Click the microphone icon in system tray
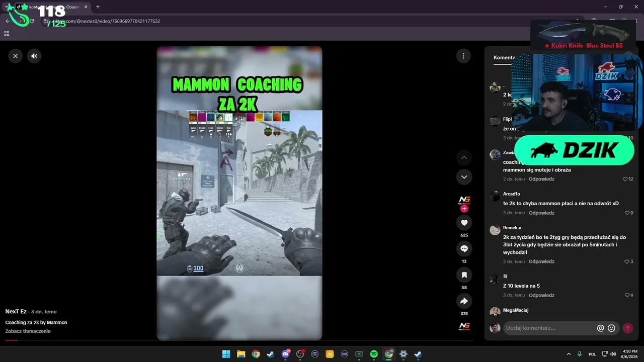The width and height of the screenshot is (644, 362). click(x=580, y=354)
